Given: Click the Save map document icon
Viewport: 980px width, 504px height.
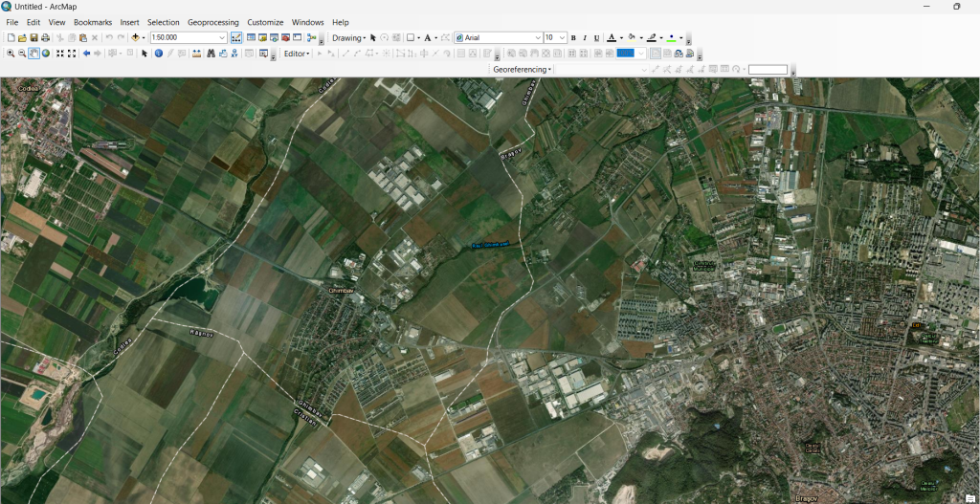Looking at the screenshot, I should (33, 37).
